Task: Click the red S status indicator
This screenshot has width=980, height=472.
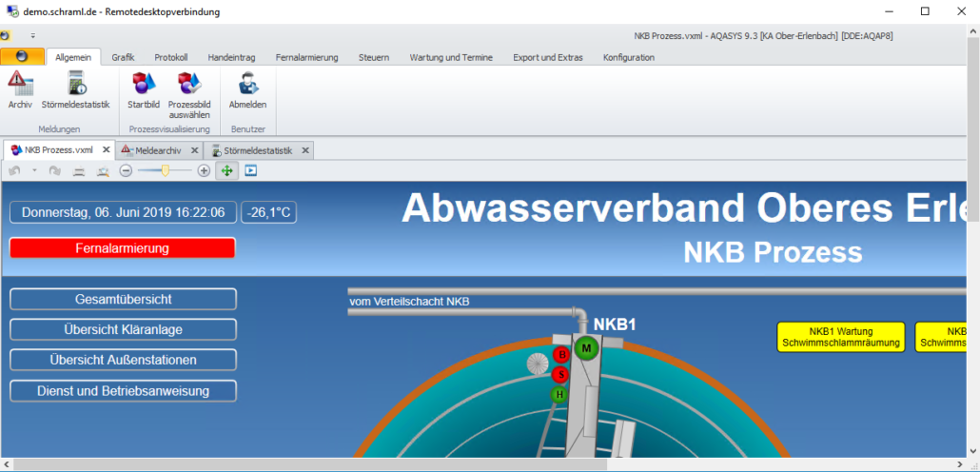Action: click(561, 375)
